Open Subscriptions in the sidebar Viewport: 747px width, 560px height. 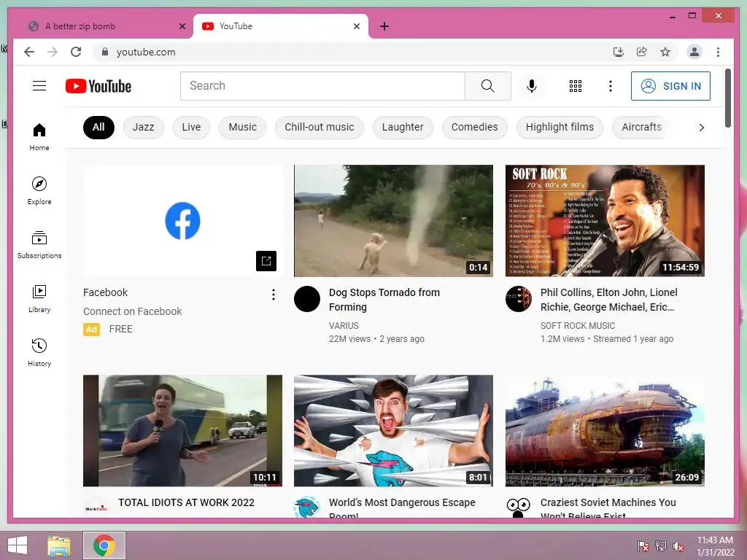click(x=39, y=245)
